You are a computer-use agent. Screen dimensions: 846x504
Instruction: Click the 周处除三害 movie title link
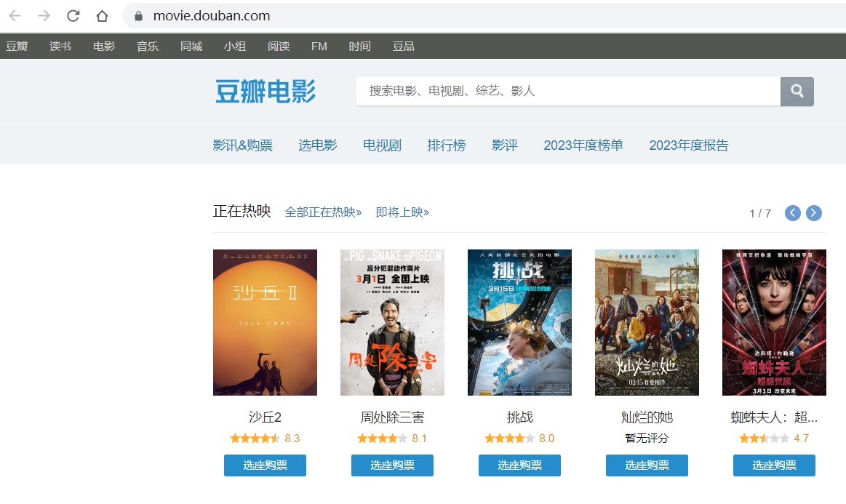pyautogui.click(x=392, y=417)
